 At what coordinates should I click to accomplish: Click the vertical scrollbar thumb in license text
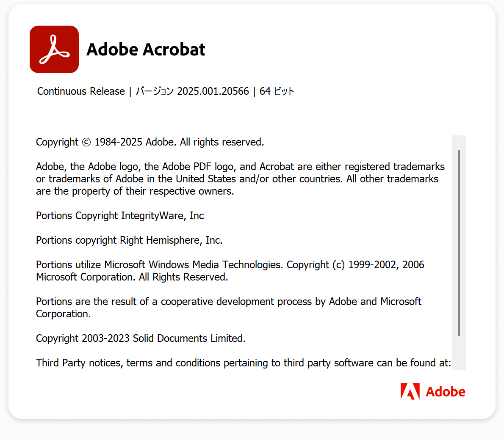pos(459,243)
